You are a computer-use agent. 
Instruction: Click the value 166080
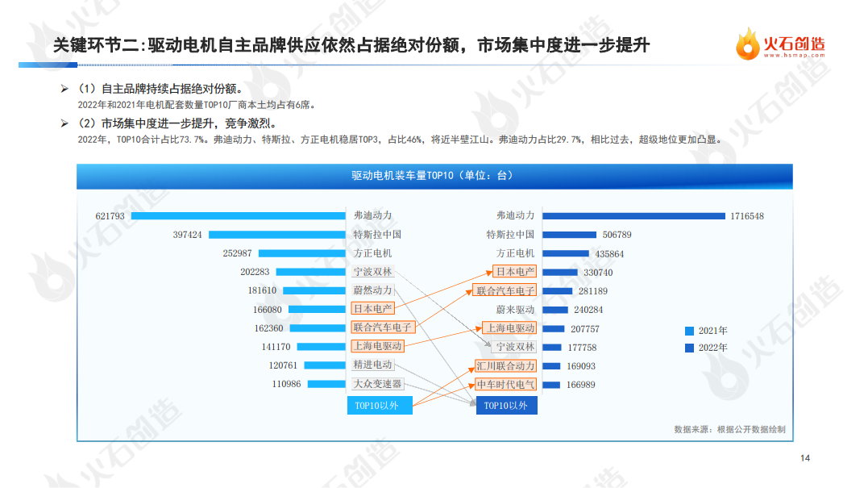click(268, 310)
